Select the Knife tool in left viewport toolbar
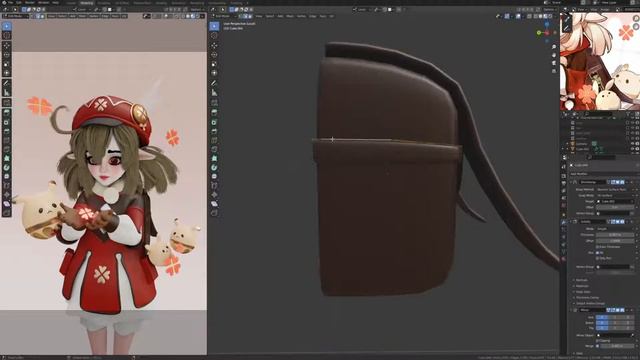This screenshot has width=640, height=360. click(x=7, y=149)
